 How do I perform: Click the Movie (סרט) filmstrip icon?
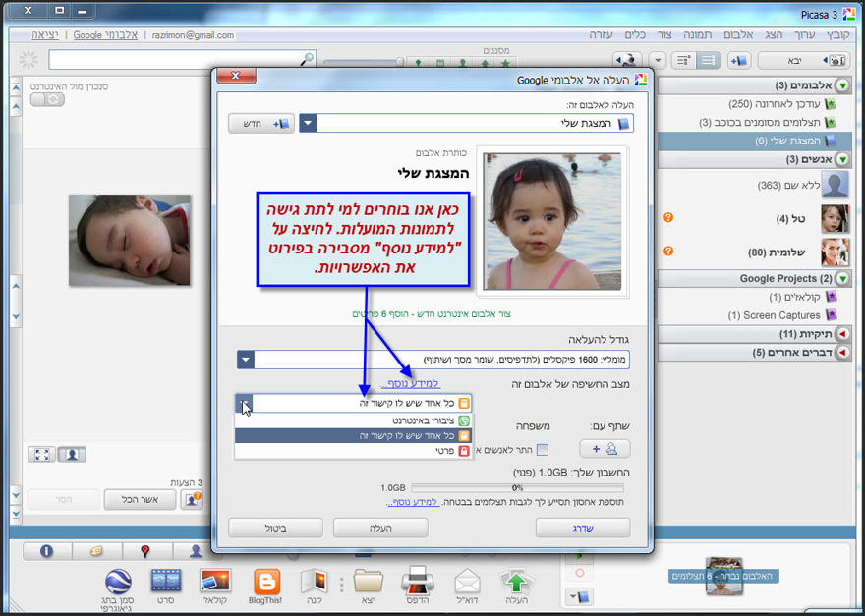[x=166, y=582]
